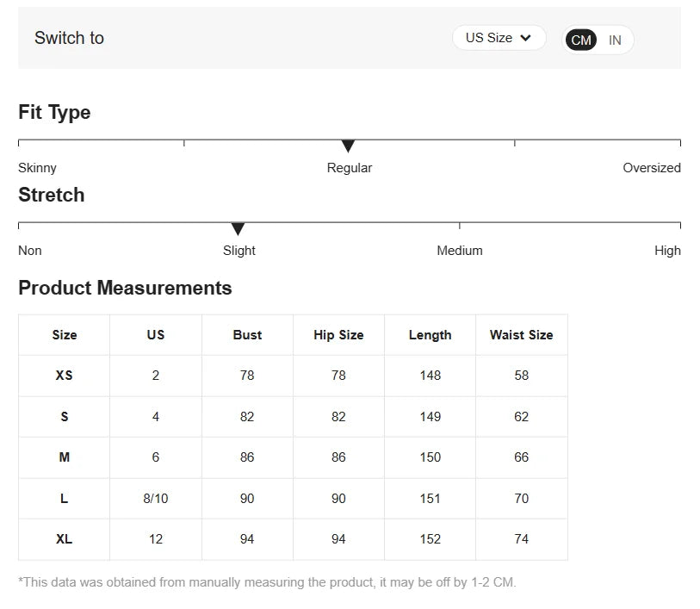Click the Fit Type marker at Regular

tap(348, 146)
